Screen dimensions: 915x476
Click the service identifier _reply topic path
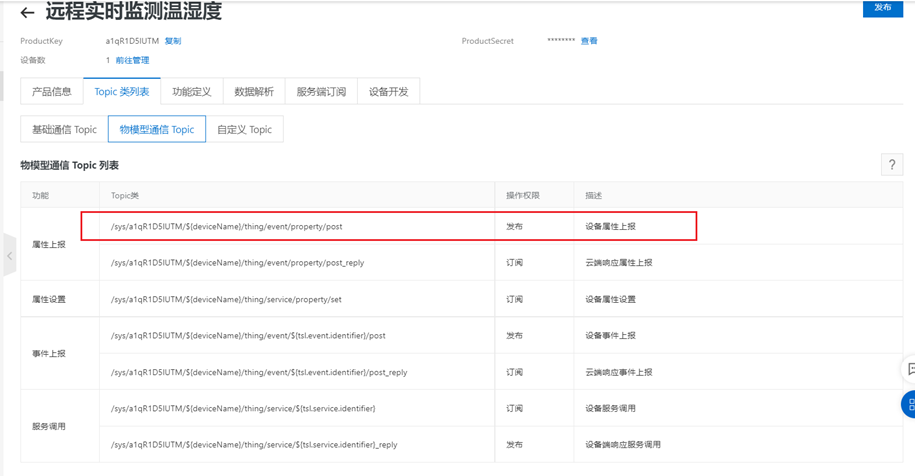coord(254,444)
